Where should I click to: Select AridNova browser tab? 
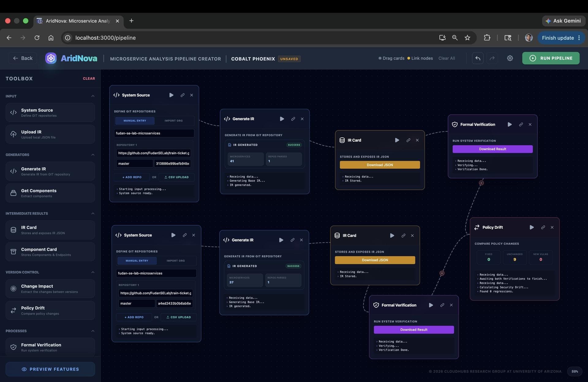pyautogui.click(x=78, y=21)
